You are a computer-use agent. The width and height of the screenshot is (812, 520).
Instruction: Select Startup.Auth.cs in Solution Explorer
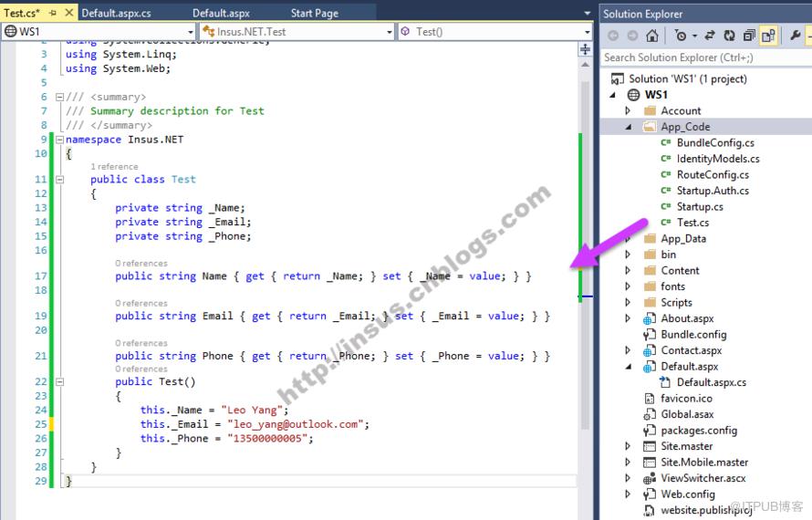click(713, 191)
